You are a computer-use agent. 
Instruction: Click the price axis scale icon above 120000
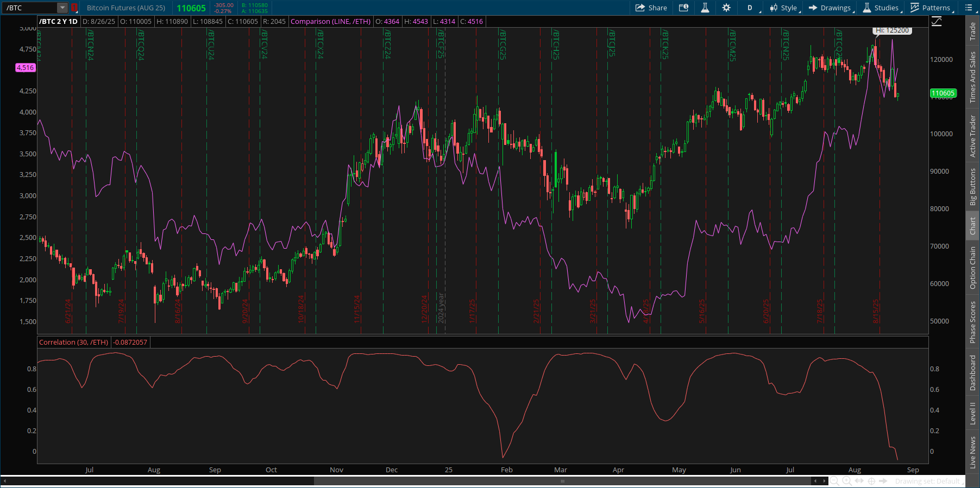pyautogui.click(x=937, y=22)
